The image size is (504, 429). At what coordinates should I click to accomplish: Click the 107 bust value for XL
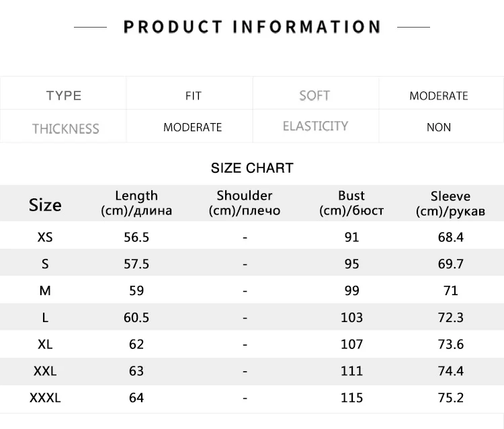[351, 344]
